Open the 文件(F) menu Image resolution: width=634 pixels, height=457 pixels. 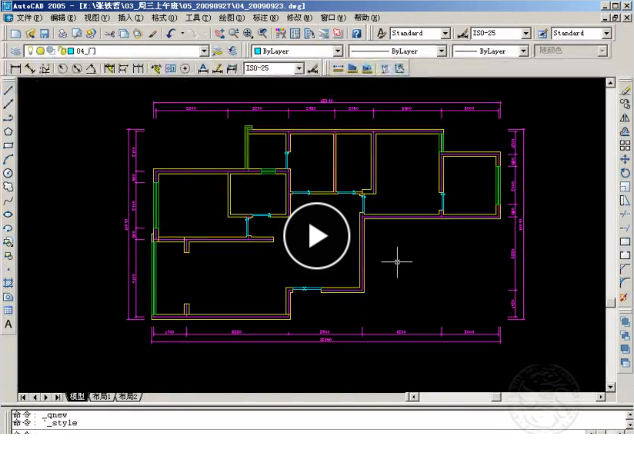click(x=29, y=18)
